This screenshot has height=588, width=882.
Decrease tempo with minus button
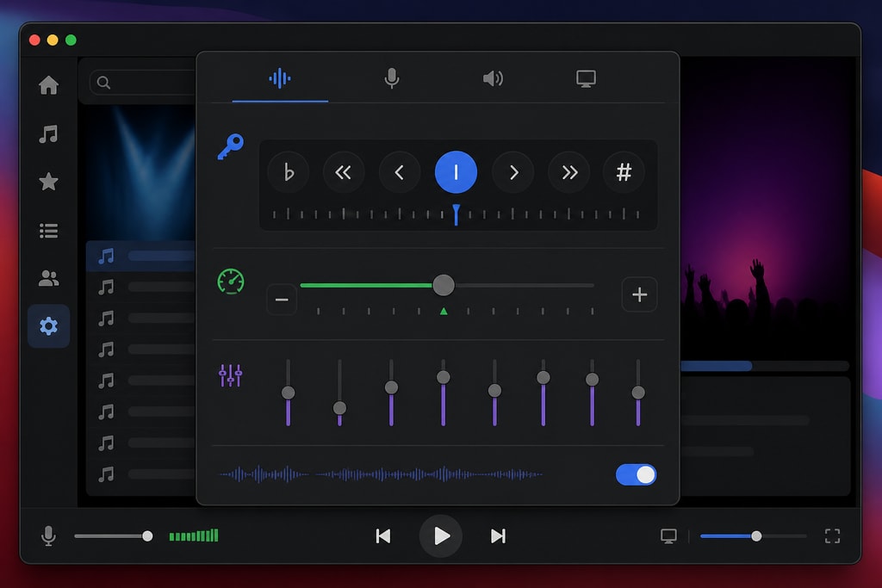tap(282, 299)
